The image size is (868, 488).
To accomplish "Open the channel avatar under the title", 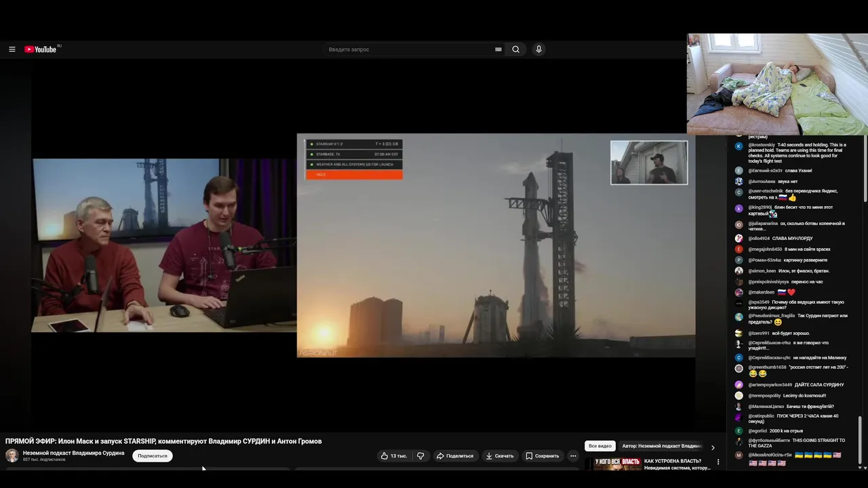I will click(x=12, y=455).
